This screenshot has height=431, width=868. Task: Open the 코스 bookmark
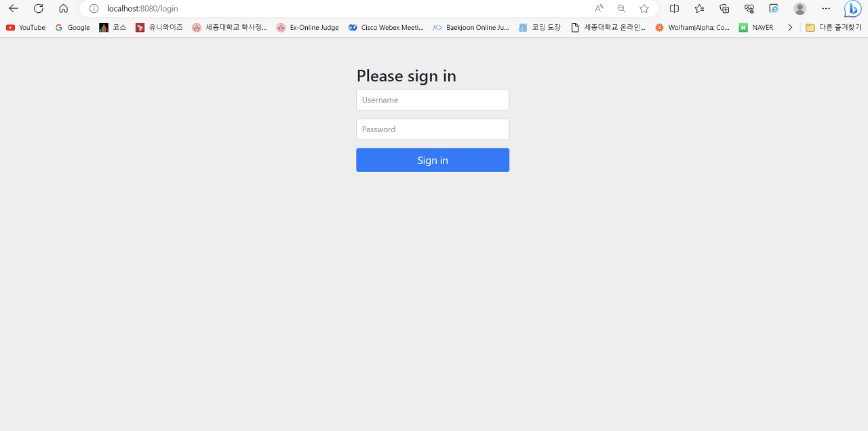click(x=113, y=28)
